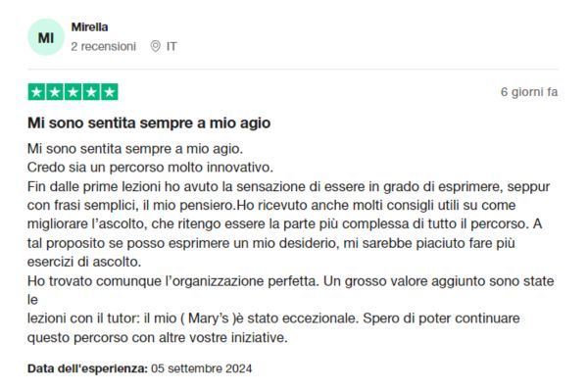
Task: Open the Mirella reviewer profile name
Action: (89, 27)
